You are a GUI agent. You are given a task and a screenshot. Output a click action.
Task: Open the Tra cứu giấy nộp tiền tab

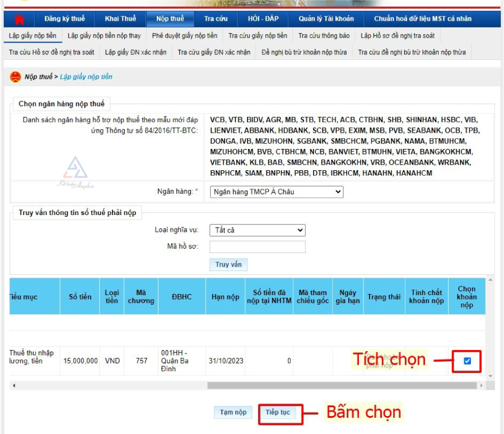(259, 35)
